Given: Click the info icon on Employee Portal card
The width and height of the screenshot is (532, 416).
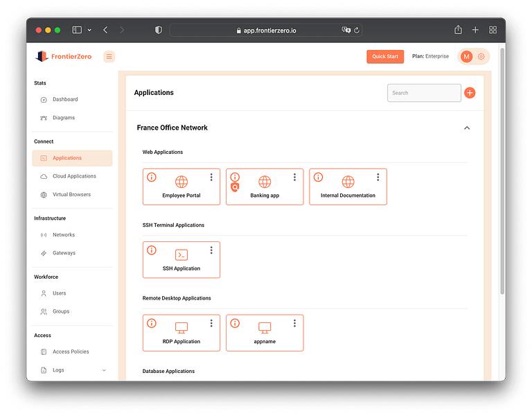Looking at the screenshot, I should pos(151,177).
